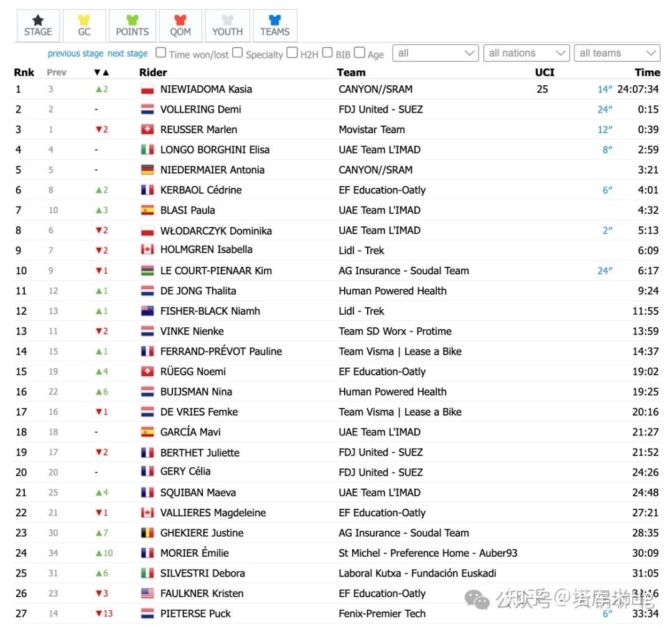
Task: Click the red down arrow in REUSSER's row
Action: [x=99, y=130]
